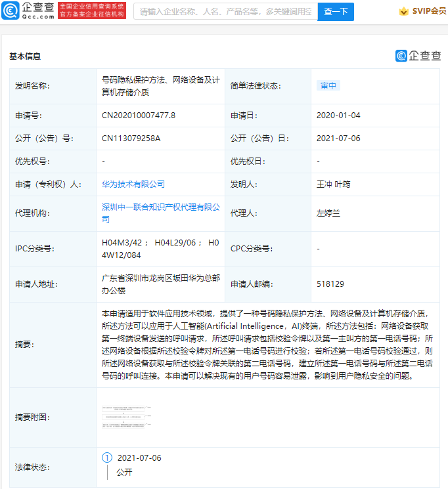Click the SVIP crown icon
Viewport: 448px width, 489px height.
pyautogui.click(x=403, y=11)
